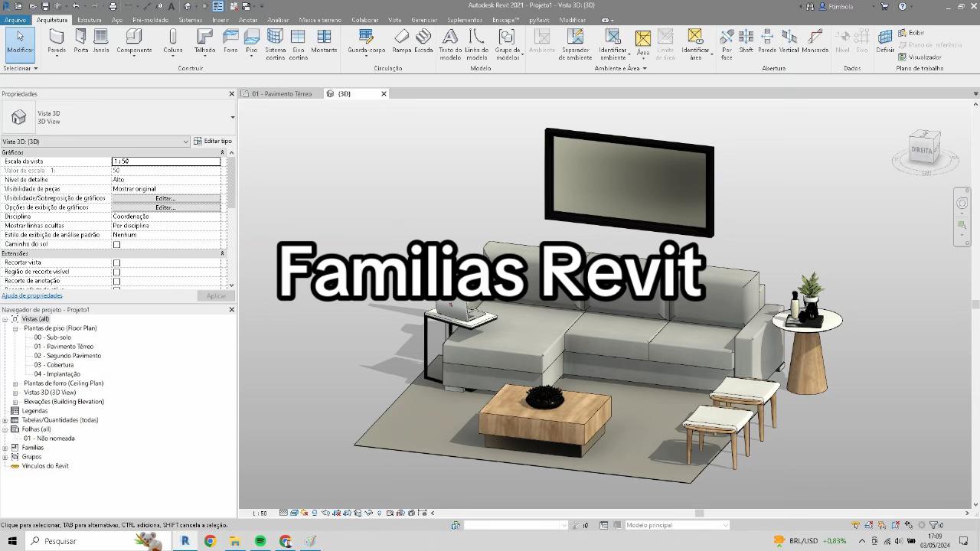Expand the Ambiente e Área panel dropdown

621,68
